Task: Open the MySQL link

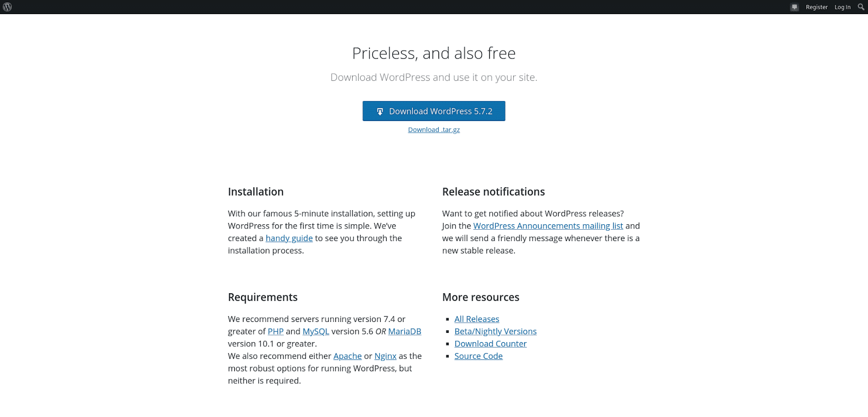Action: (315, 331)
